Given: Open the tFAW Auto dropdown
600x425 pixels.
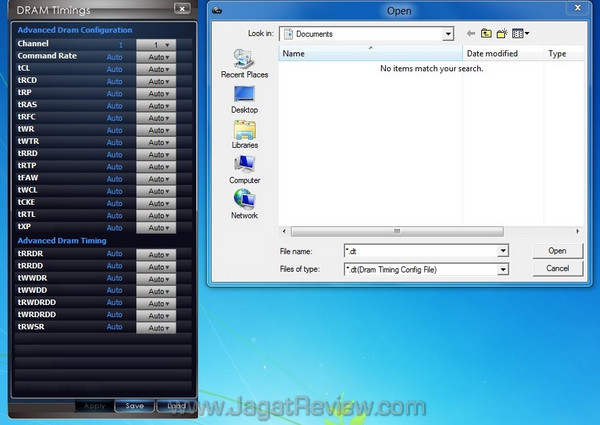Looking at the screenshot, I should [156, 179].
